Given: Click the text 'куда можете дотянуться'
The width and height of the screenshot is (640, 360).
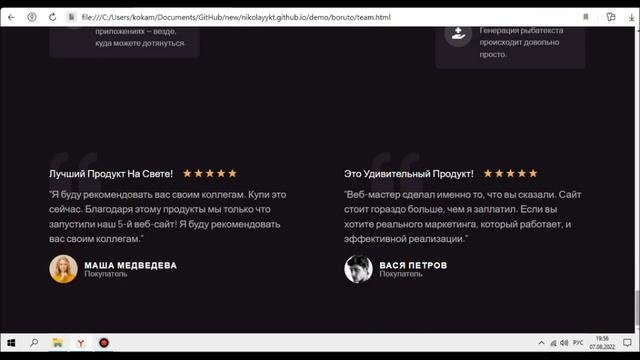Looking at the screenshot, I should 140,43.
